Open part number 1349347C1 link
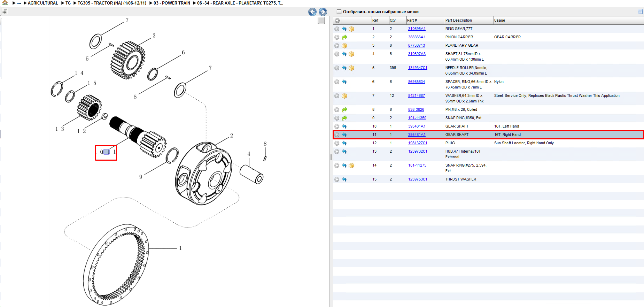Viewport: 644px width, 307px height. 418,68
